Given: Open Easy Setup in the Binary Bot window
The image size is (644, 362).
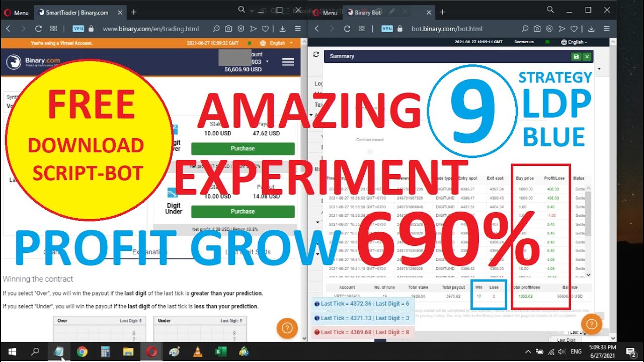Looking at the screenshot, I should point(606,29).
